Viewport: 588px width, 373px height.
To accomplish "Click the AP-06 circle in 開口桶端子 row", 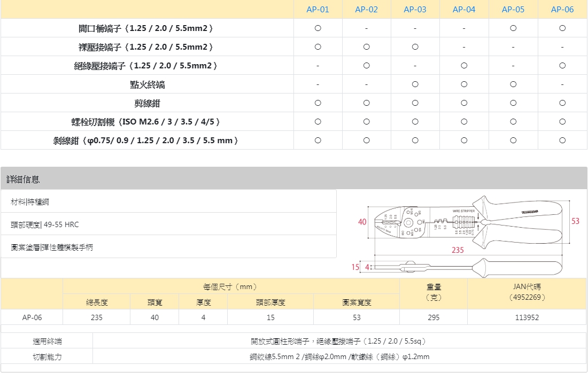I will (562, 28).
